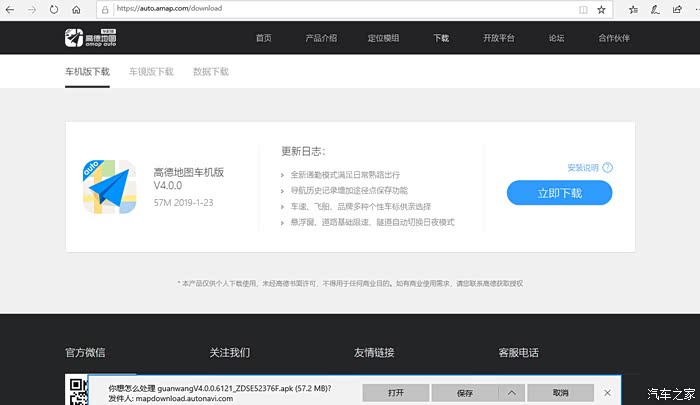Add page to favorites star icon
The height and width of the screenshot is (405, 700).
pyautogui.click(x=601, y=9)
